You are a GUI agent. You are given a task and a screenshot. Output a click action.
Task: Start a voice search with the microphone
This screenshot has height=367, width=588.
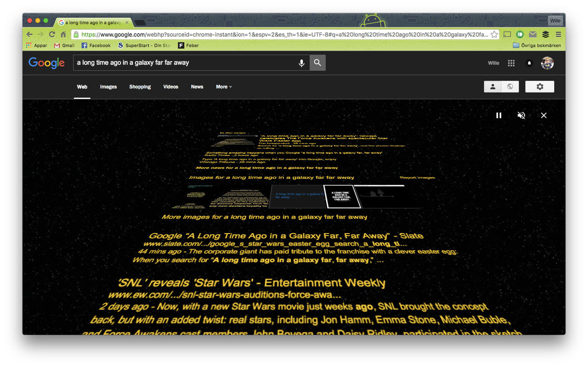(x=301, y=63)
